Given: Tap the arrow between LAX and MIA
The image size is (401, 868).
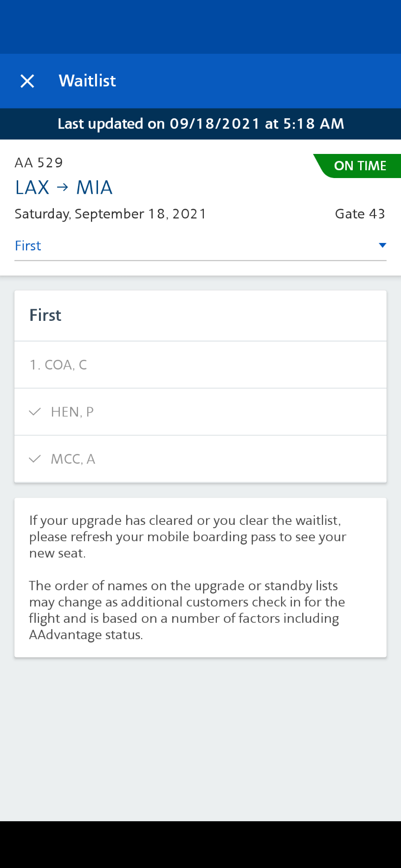Looking at the screenshot, I should pos(63,187).
